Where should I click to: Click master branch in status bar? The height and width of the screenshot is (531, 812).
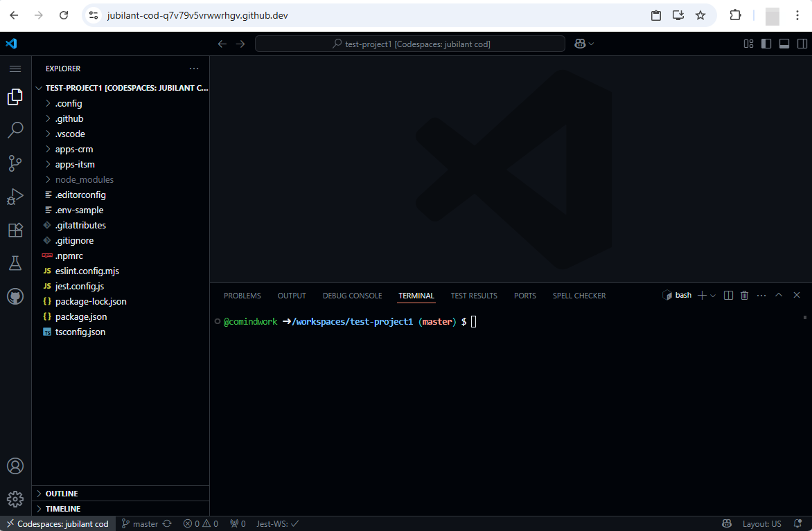click(140, 524)
